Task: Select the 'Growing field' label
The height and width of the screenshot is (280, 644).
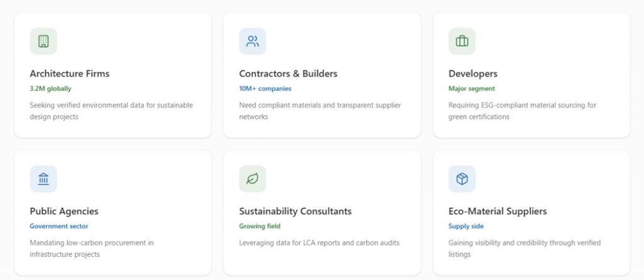Action: pos(260,226)
